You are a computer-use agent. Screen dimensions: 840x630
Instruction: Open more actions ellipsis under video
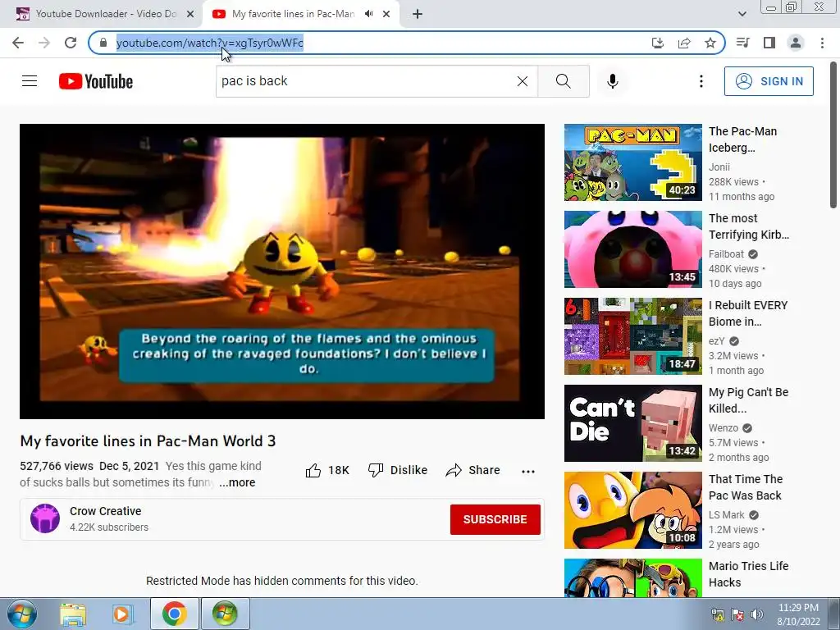pyautogui.click(x=528, y=472)
